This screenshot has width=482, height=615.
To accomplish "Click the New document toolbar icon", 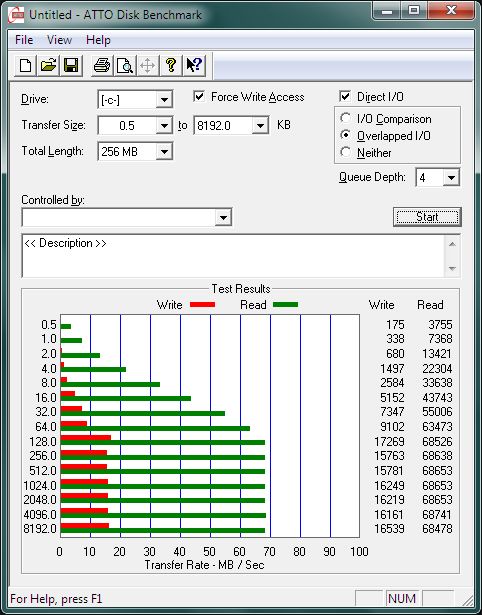I will click(25, 65).
